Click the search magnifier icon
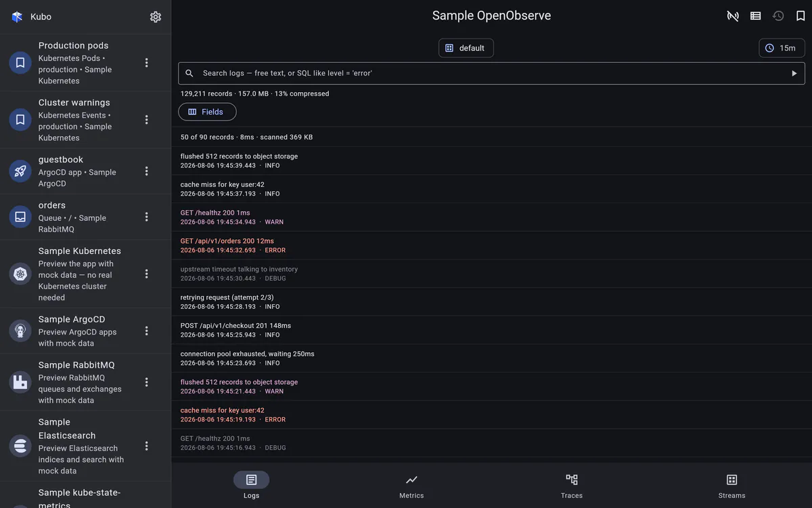Viewport: 812px width, 508px height. click(189, 73)
